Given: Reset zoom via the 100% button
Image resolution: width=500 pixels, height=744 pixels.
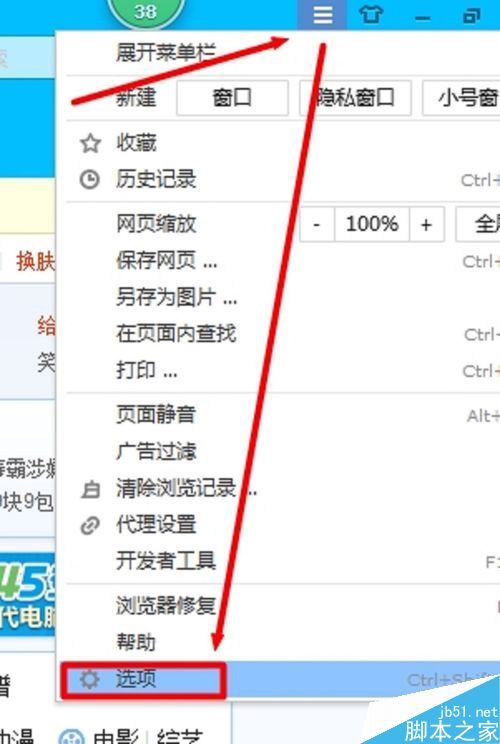Looking at the screenshot, I should (372, 224).
